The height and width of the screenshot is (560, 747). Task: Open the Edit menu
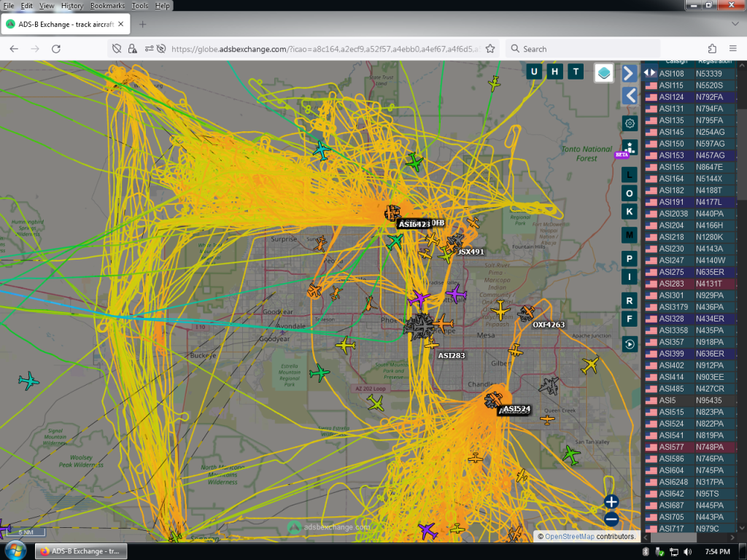26,6
